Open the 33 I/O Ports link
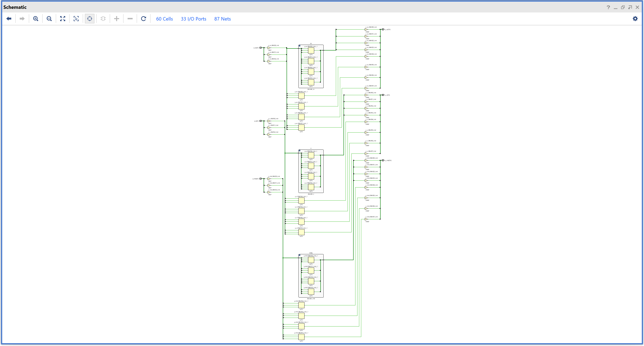Screen dimensions: 644x346 pos(193,19)
